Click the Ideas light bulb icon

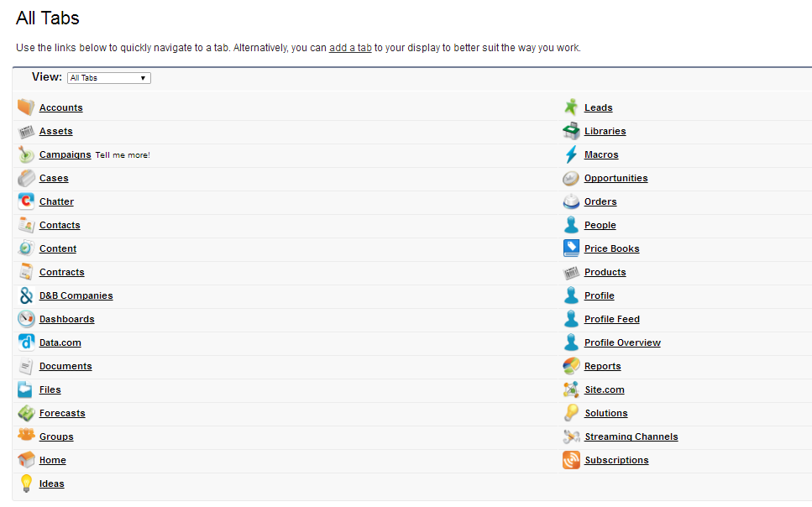pyautogui.click(x=26, y=483)
